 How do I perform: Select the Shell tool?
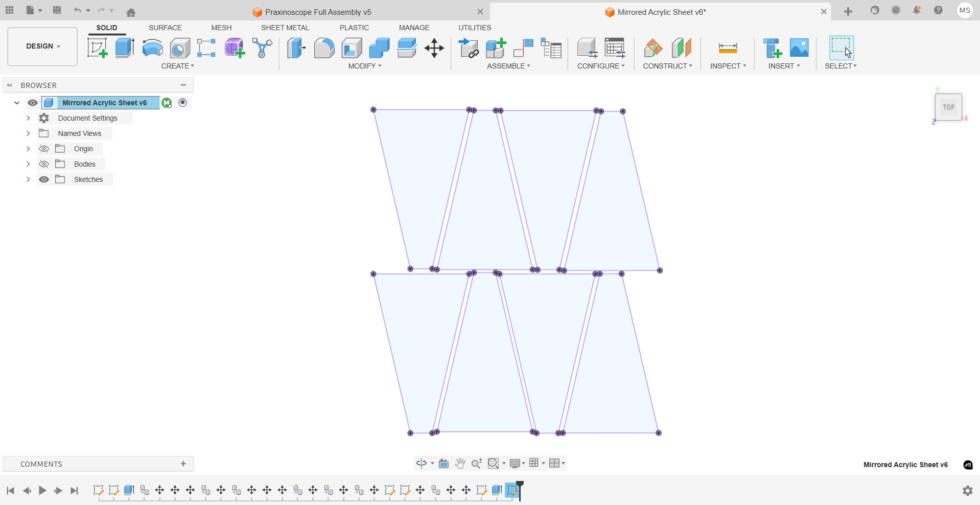coord(352,48)
